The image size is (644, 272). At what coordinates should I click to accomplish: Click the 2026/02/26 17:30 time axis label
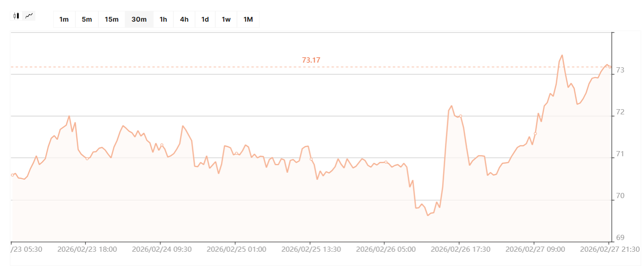click(460, 249)
